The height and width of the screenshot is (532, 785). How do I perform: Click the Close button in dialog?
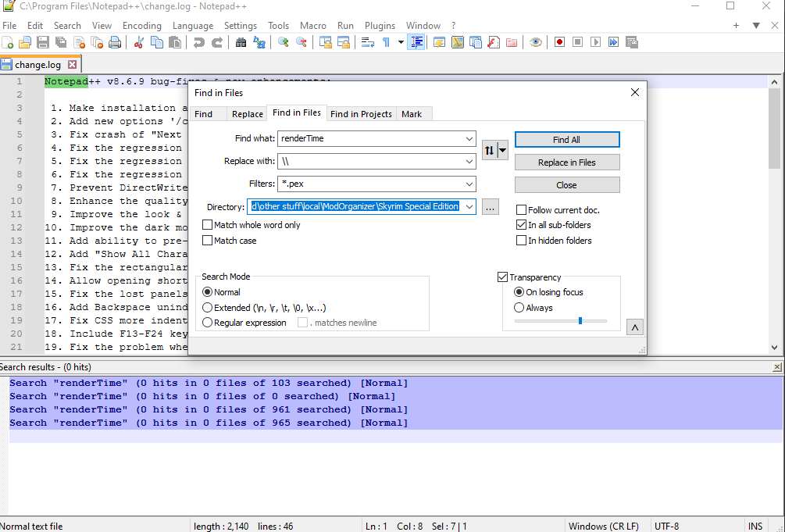click(x=567, y=185)
